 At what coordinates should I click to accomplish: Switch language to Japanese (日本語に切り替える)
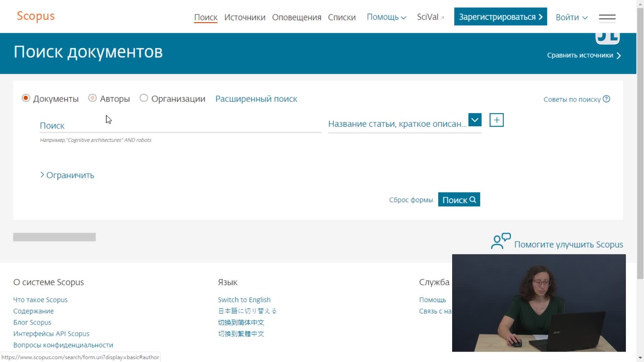click(247, 311)
